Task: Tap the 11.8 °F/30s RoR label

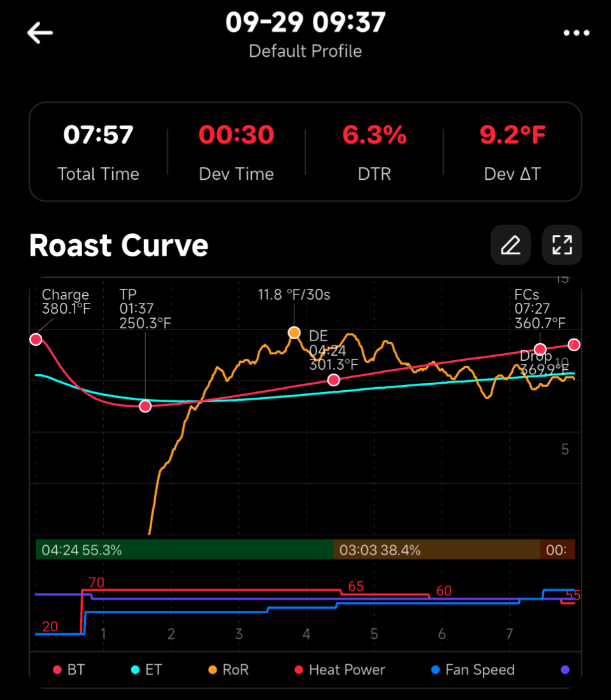Action: (294, 295)
